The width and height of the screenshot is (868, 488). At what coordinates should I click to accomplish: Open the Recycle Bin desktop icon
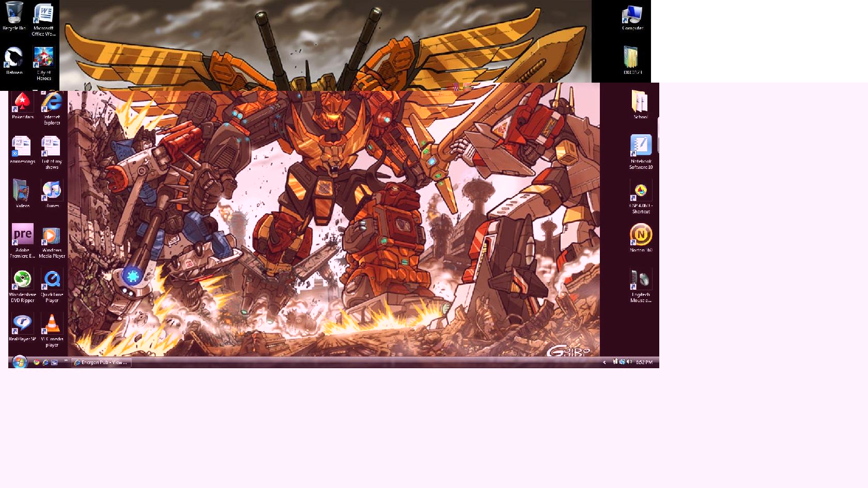14,15
